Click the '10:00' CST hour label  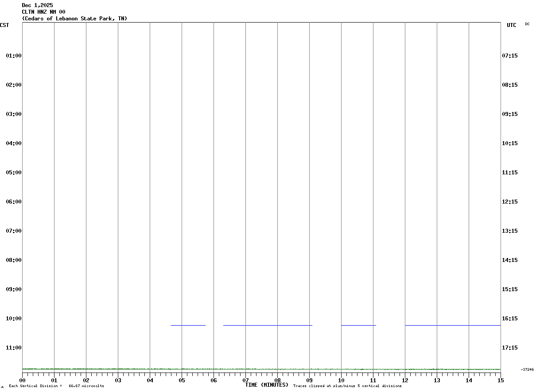click(x=14, y=319)
